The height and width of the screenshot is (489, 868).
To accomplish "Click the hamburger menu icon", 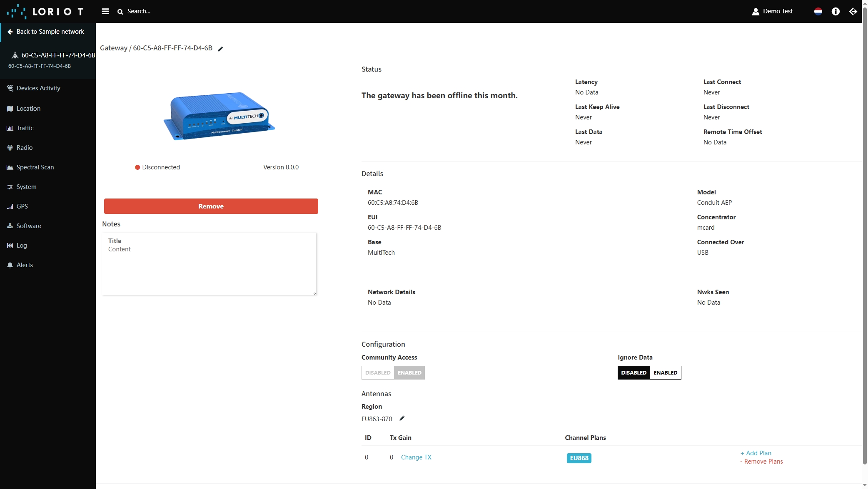I will (x=105, y=11).
